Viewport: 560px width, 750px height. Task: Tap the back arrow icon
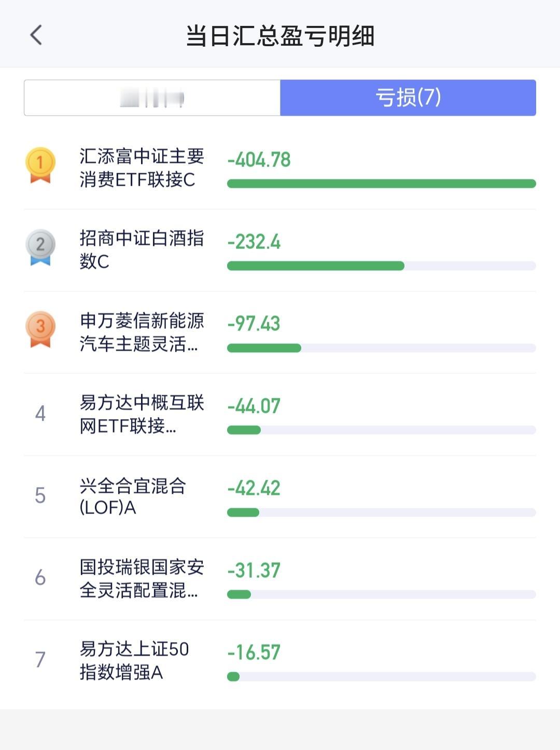[36, 35]
